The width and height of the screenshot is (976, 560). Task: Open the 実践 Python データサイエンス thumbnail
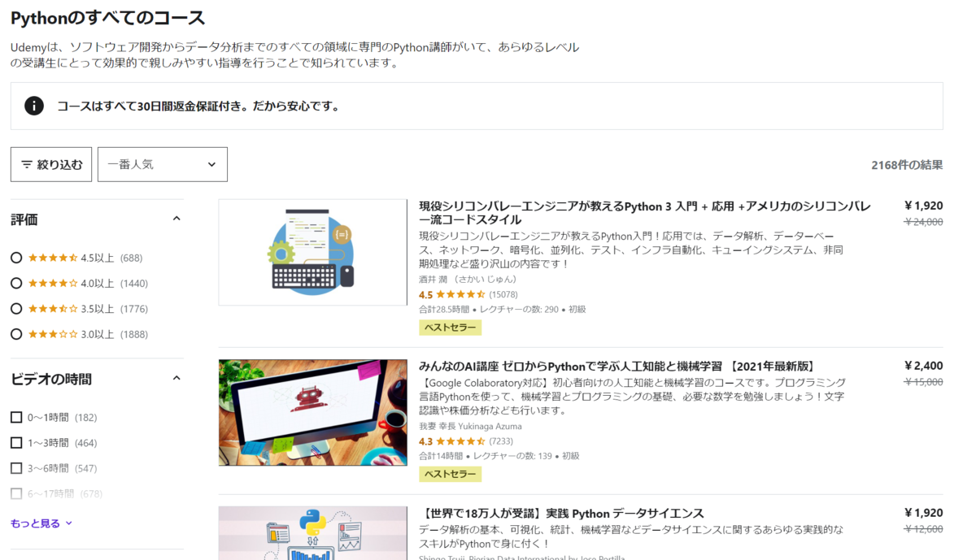[x=313, y=533]
